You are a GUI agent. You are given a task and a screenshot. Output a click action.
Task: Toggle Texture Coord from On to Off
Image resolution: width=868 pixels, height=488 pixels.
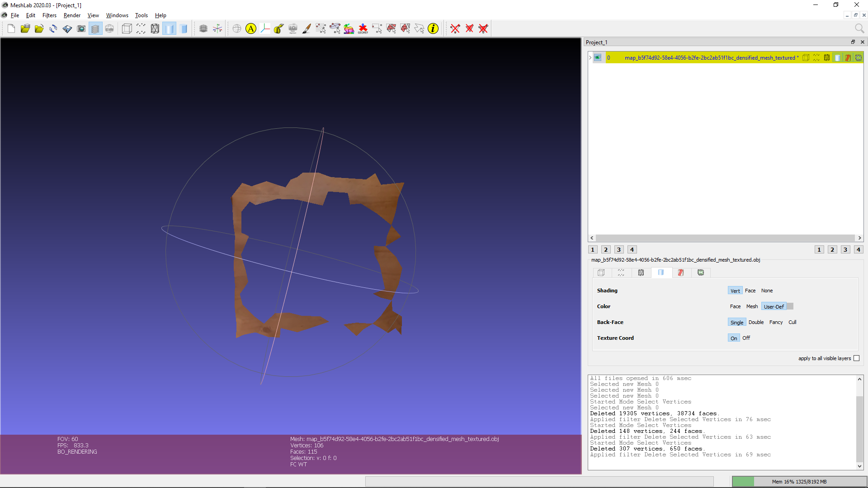click(x=746, y=338)
